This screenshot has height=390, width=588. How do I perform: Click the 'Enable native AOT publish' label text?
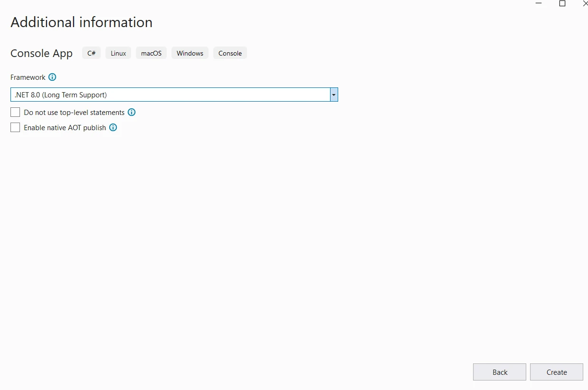point(65,128)
